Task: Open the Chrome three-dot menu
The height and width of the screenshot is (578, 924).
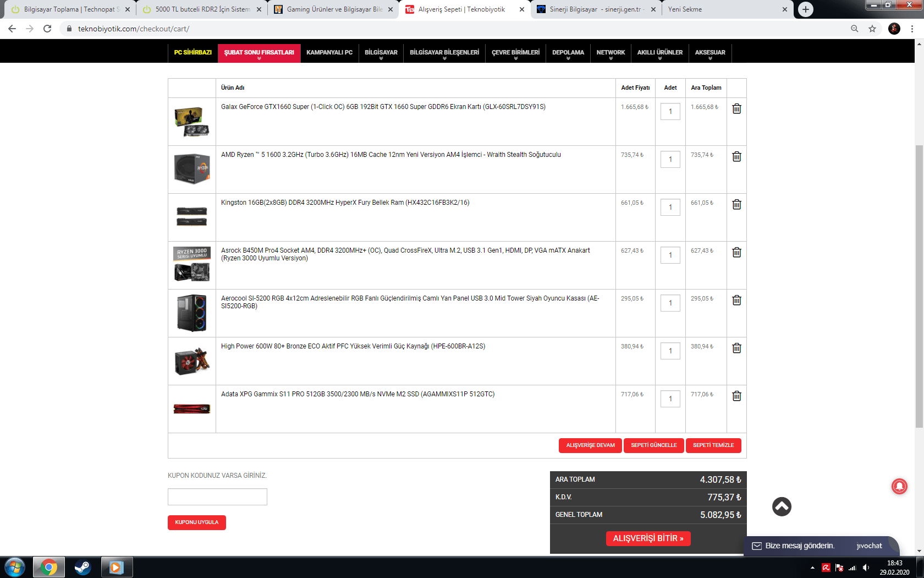Action: click(x=912, y=29)
